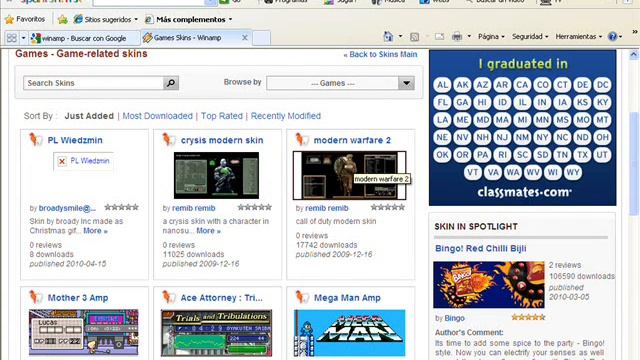Open remib remib under modern warfare 2

tap(327, 208)
